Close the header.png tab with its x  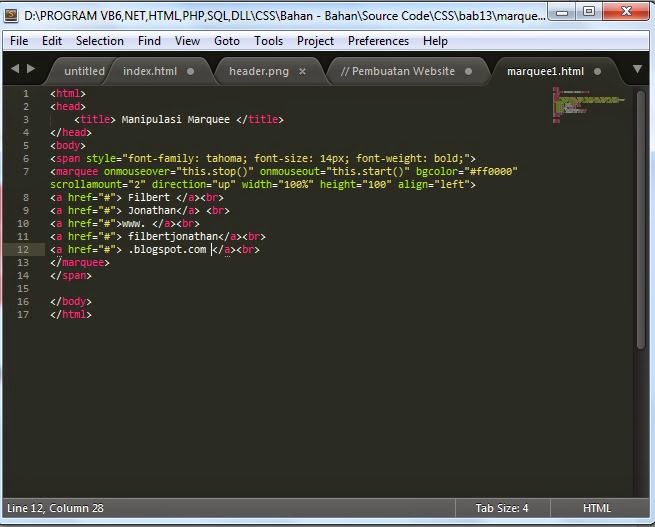[x=302, y=72]
